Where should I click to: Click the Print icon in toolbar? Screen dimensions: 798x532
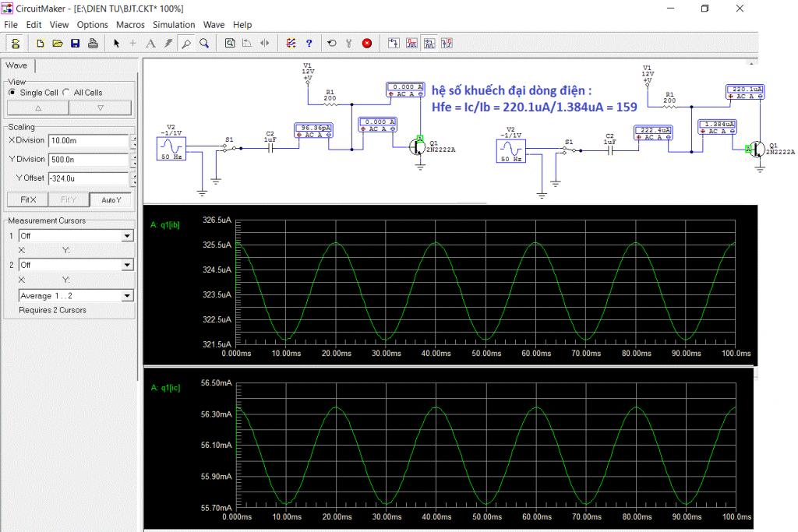[x=93, y=44]
